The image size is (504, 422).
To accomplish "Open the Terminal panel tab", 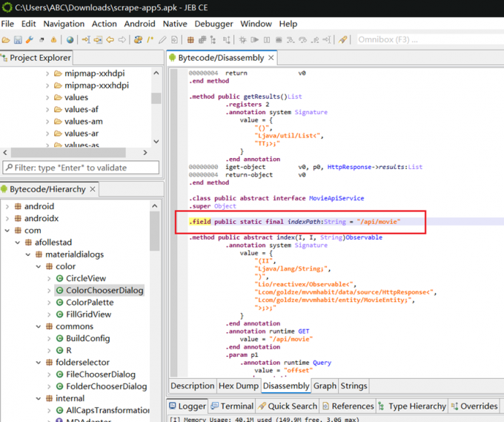I will (x=232, y=406).
